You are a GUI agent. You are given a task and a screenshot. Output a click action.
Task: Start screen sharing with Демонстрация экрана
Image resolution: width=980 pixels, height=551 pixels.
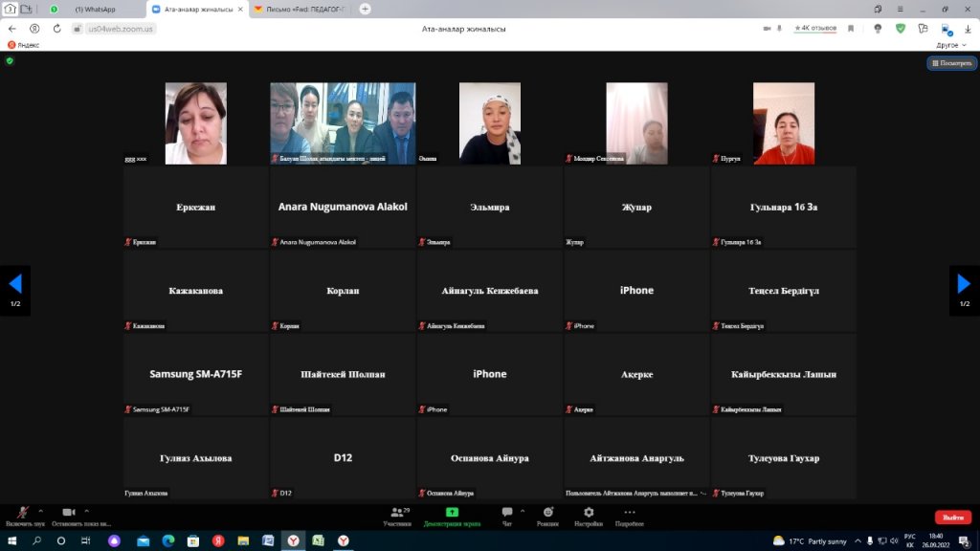tap(452, 514)
